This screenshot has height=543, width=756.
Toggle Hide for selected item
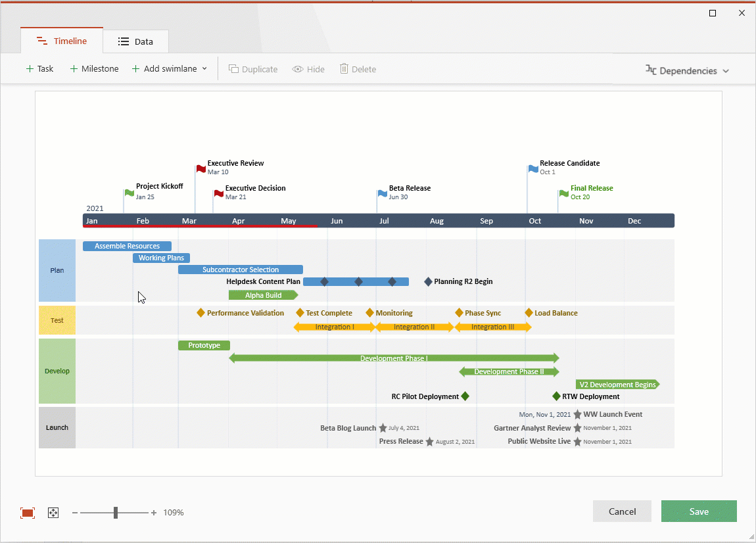(x=308, y=68)
